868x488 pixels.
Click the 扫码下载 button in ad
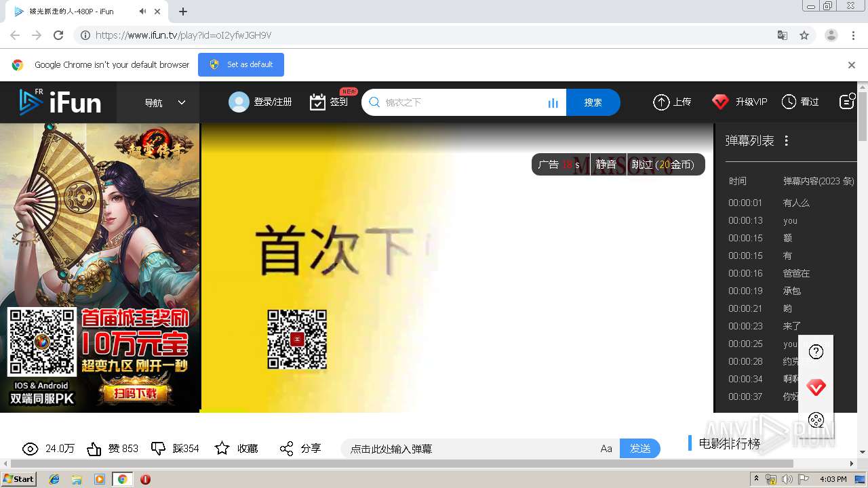[134, 393]
